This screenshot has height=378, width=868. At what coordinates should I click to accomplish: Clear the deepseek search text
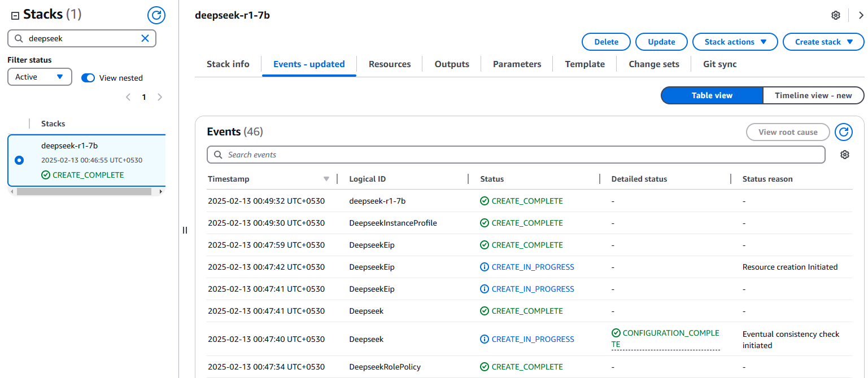pos(145,38)
